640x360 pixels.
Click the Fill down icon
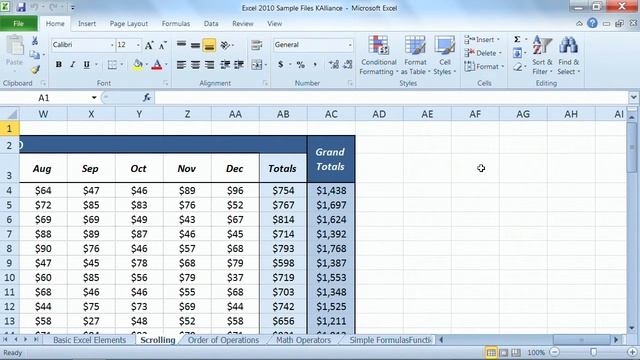pyautogui.click(x=517, y=53)
